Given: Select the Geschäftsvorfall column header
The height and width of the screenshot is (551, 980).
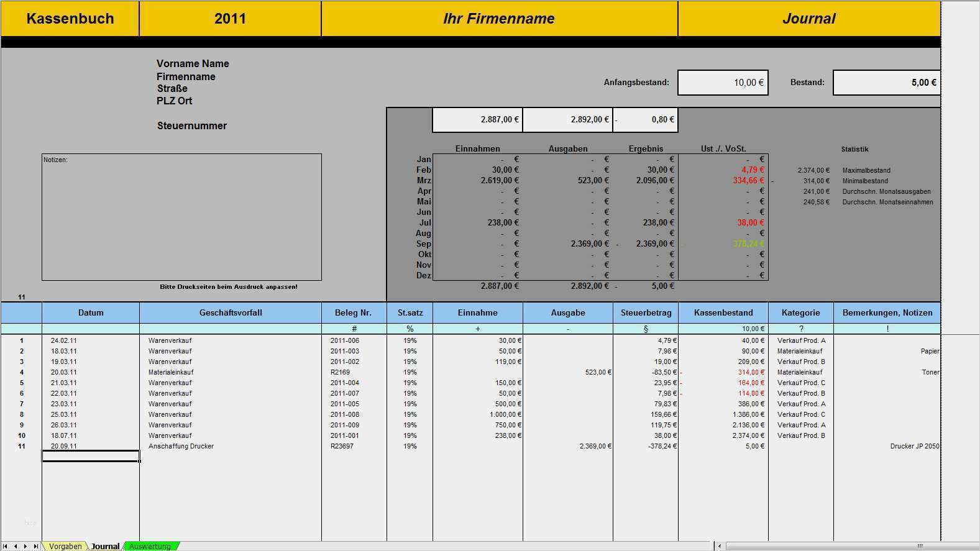Looking at the screenshot, I should pyautogui.click(x=231, y=312).
